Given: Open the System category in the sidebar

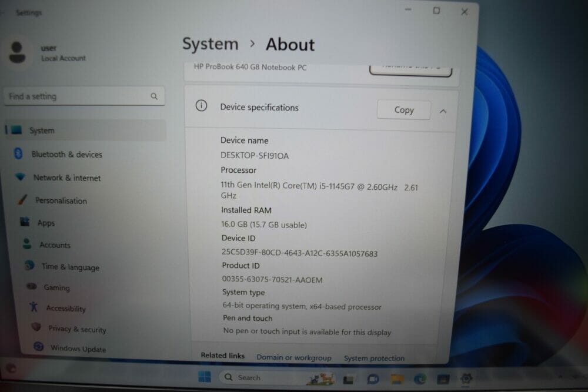Looking at the screenshot, I should click(x=85, y=130).
